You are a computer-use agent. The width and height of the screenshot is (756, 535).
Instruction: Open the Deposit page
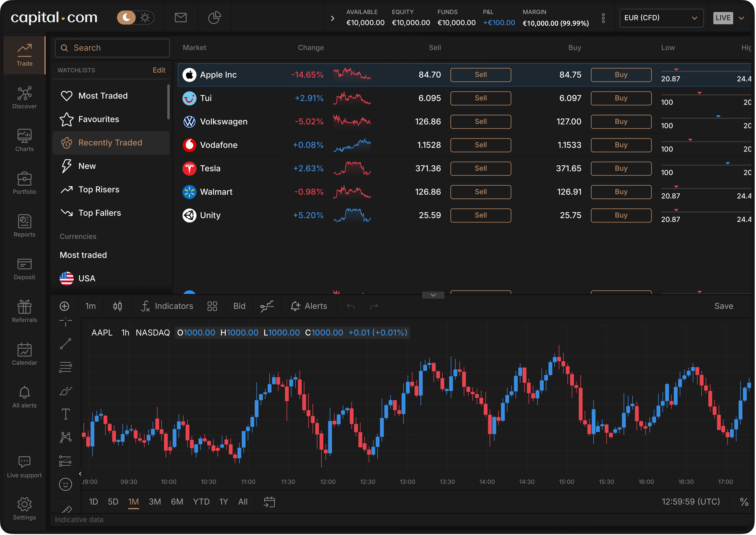click(25, 269)
